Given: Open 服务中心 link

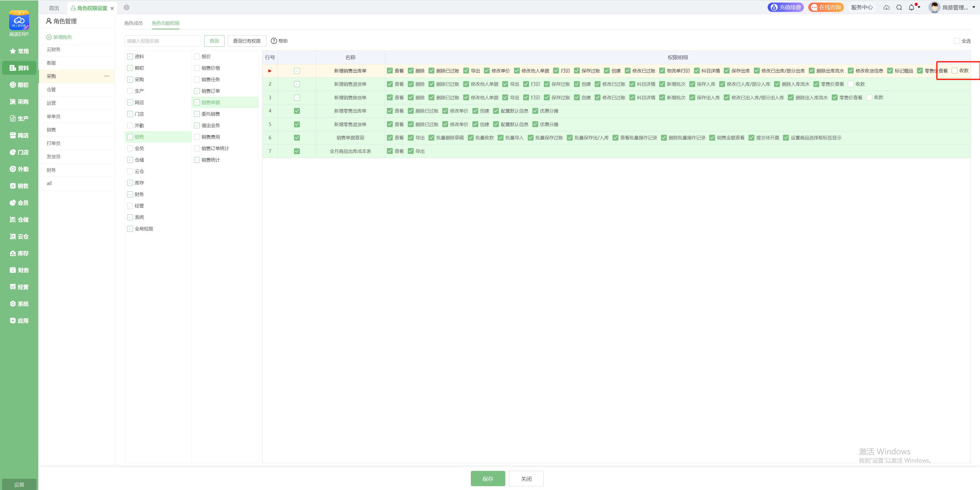Looking at the screenshot, I should click(862, 7).
